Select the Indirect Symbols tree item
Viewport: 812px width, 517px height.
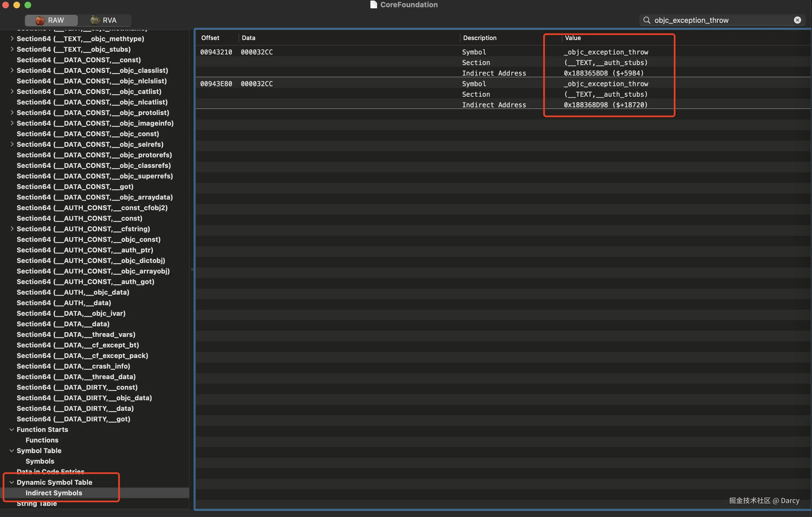54,493
